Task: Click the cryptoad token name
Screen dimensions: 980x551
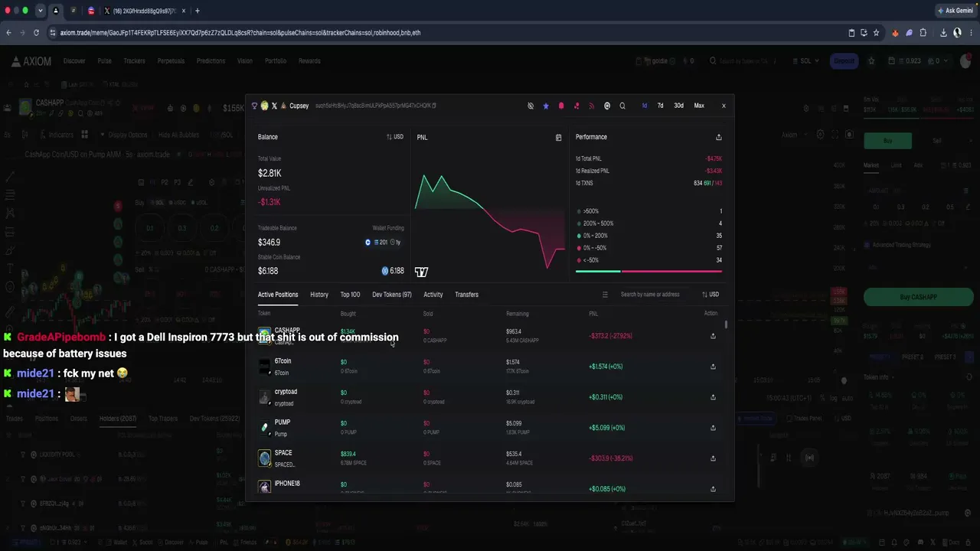Action: point(286,392)
